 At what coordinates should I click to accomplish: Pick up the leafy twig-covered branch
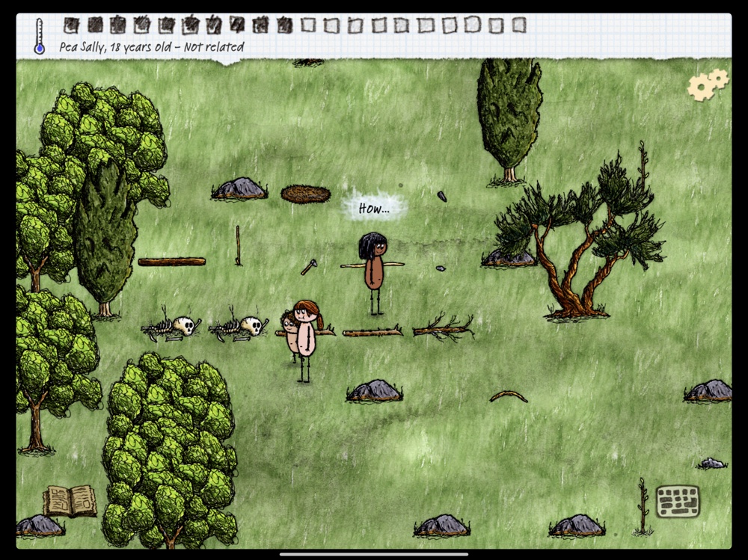(x=444, y=328)
